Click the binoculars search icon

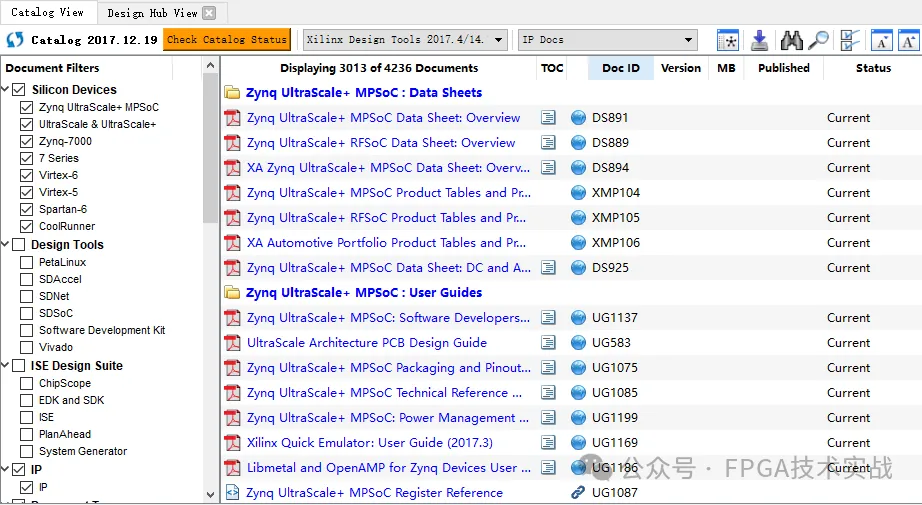[791, 40]
